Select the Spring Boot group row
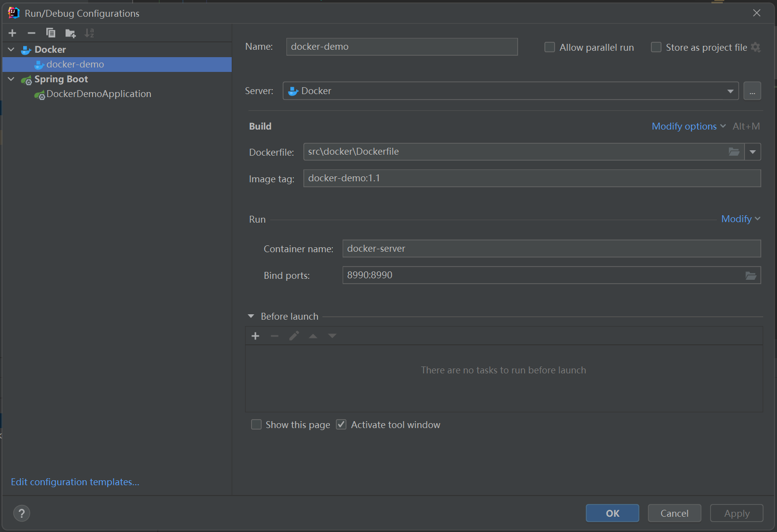The height and width of the screenshot is (532, 777). click(x=117, y=79)
